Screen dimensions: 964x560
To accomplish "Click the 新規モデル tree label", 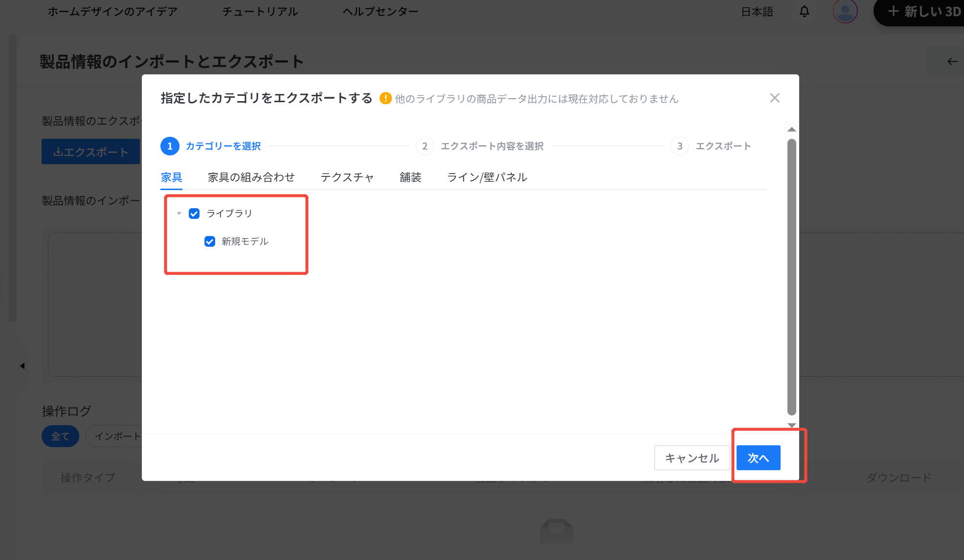I will [x=245, y=241].
